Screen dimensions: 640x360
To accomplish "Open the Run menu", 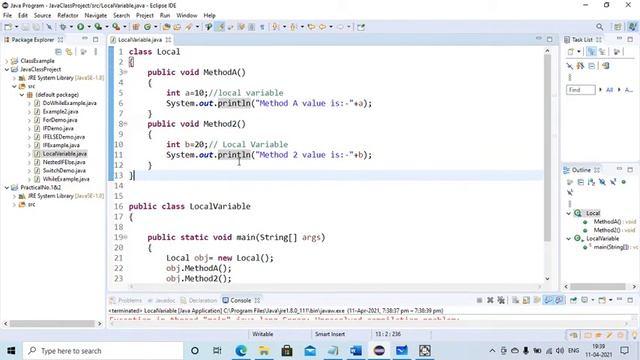I will click(165, 15).
